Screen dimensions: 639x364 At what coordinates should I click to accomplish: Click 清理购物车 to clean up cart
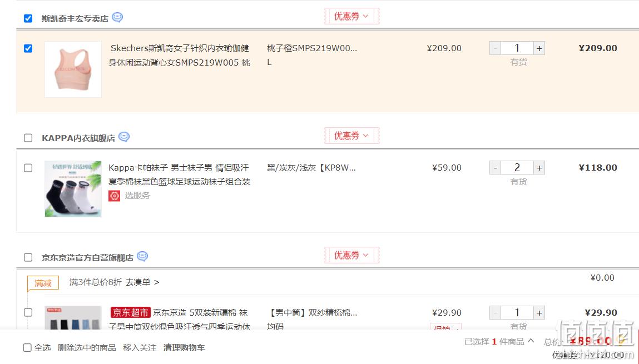[x=184, y=348]
